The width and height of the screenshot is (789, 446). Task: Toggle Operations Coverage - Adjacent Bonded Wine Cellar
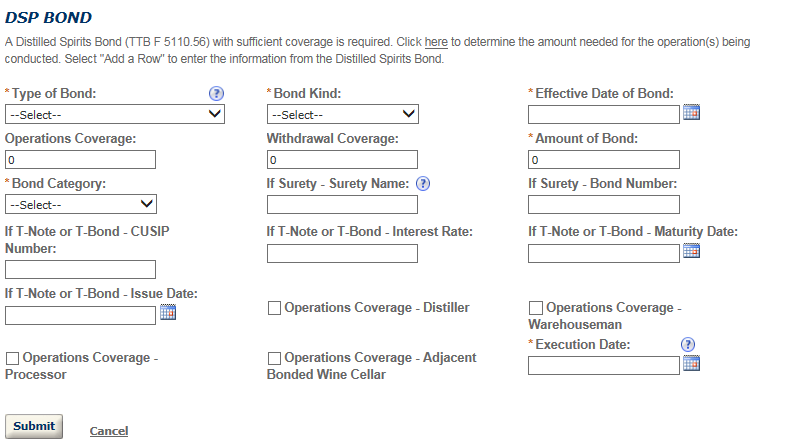point(274,358)
